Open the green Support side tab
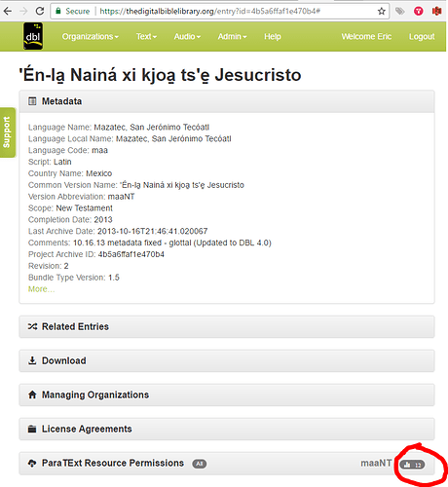This screenshot has width=448, height=487. pos(7,132)
